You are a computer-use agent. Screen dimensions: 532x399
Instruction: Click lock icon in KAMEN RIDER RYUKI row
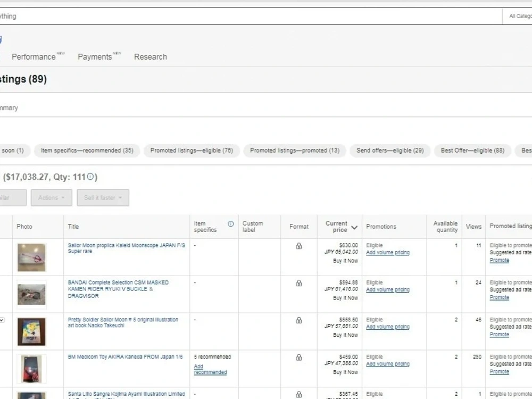click(x=299, y=283)
